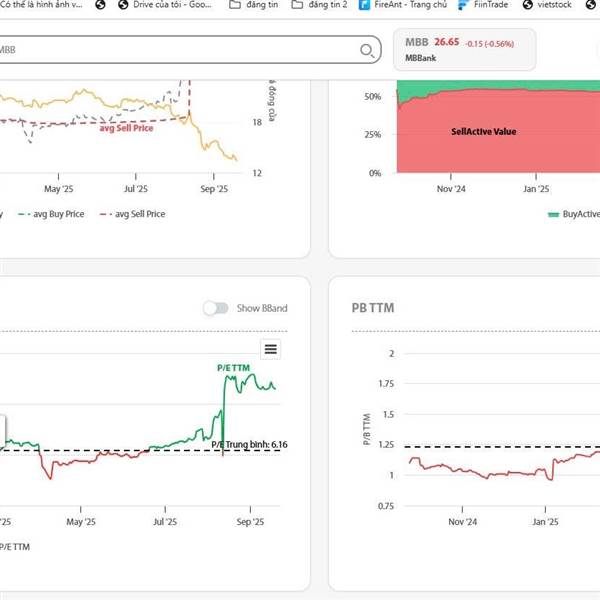Click 'P/E Trung bình: 6.16' label
Screen dimensions: 600x600
(x=249, y=445)
